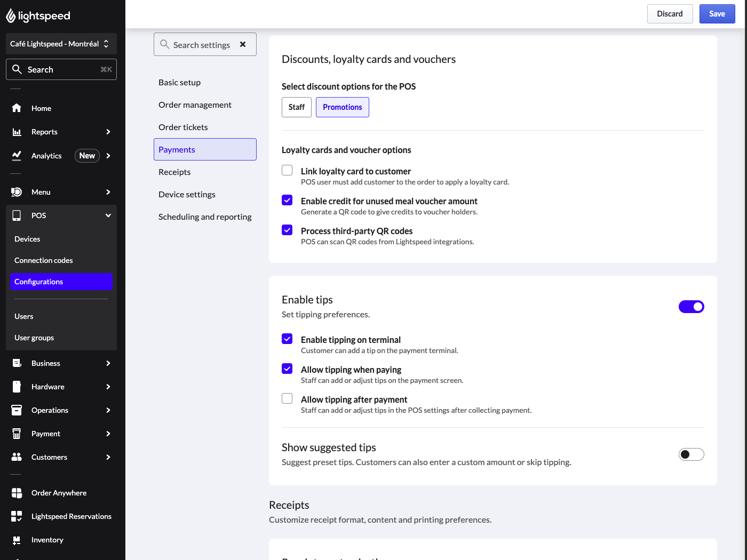Image resolution: width=747 pixels, height=560 pixels.
Task: Discard the unsaved changes
Action: pos(670,13)
